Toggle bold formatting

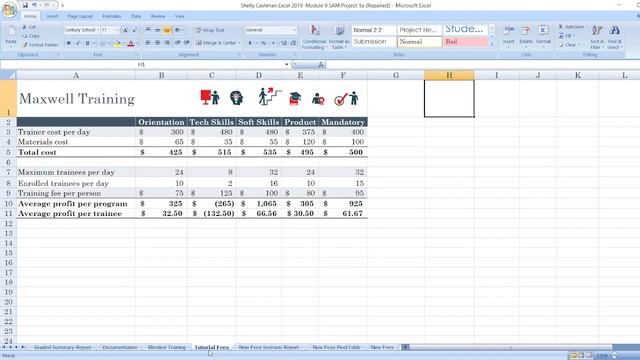point(69,43)
